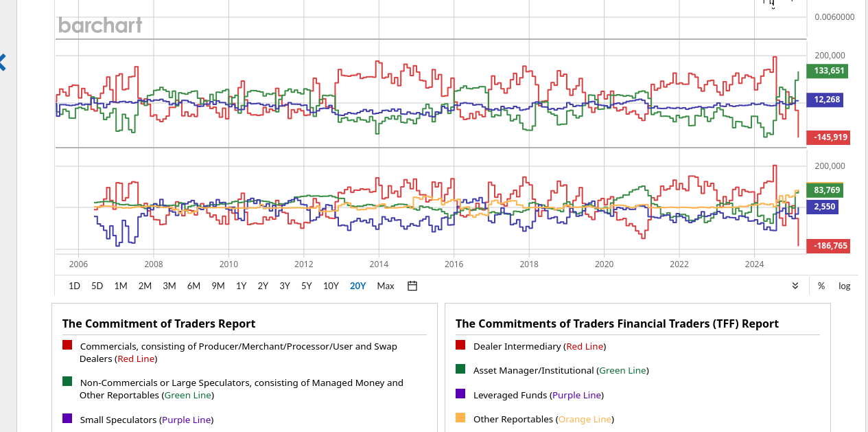Click the double chevron expand icon
Image resolution: width=868 pixels, height=432 pixels.
pos(795,286)
